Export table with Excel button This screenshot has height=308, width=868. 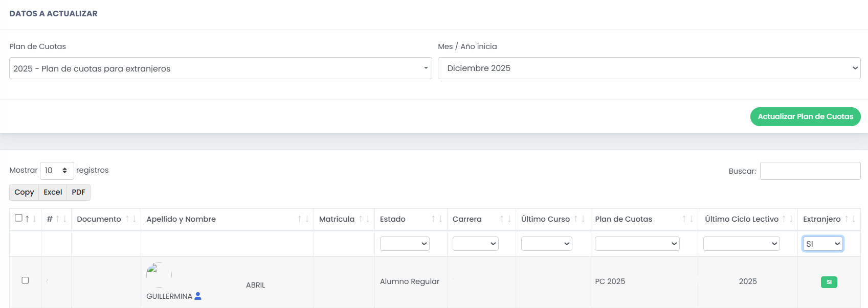[53, 192]
